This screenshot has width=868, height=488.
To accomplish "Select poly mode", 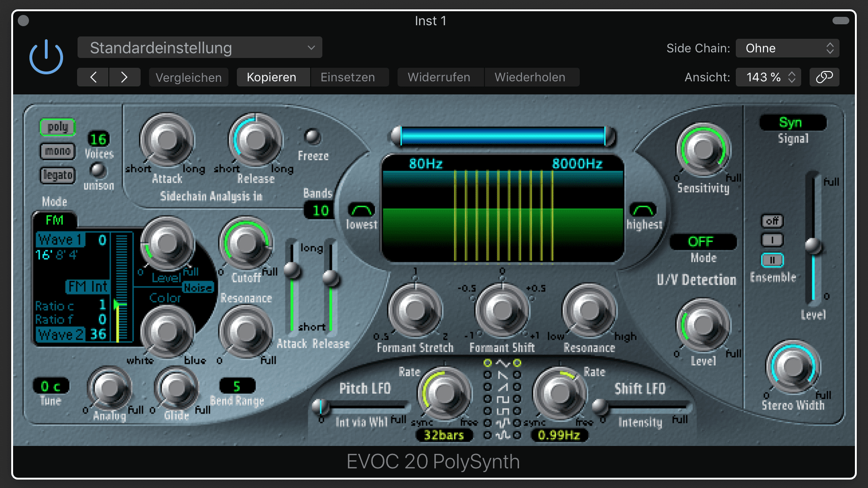I will point(57,127).
